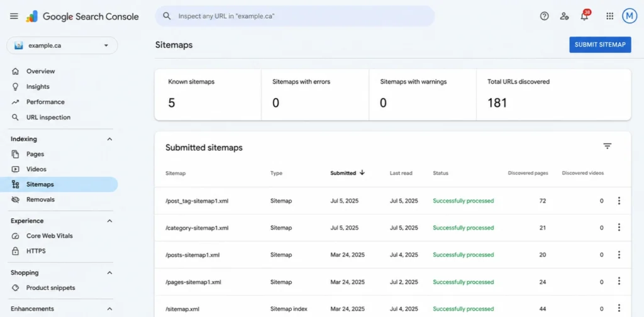Open /post_tag-sitemap1.xml sitemap
Viewport: 644px width, 317px height.
197,201
